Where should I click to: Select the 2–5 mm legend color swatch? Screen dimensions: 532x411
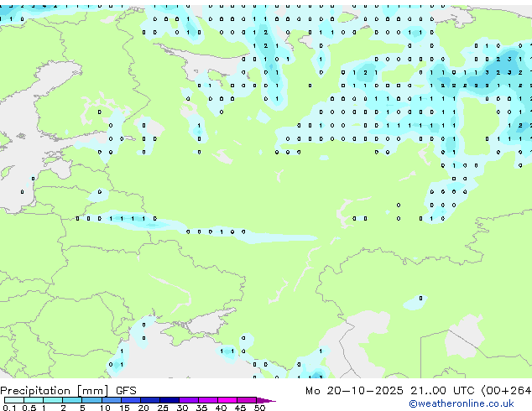point(72,400)
